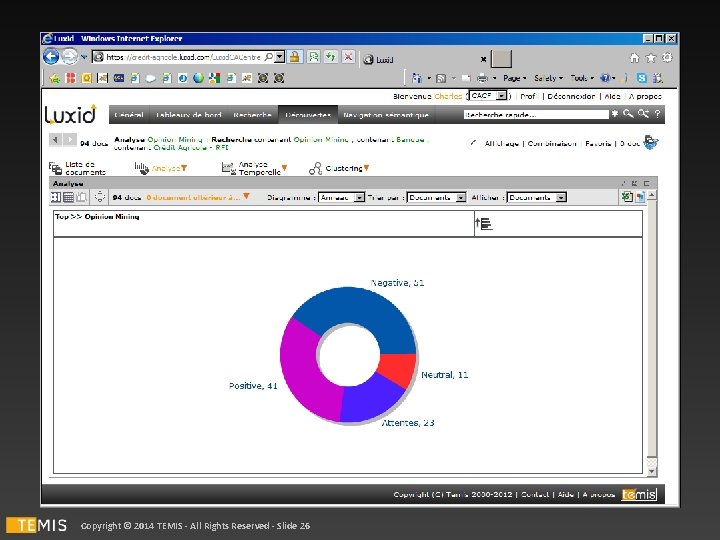Click the compatibility view icon
This screenshot has width=720, height=540.
click(314, 57)
